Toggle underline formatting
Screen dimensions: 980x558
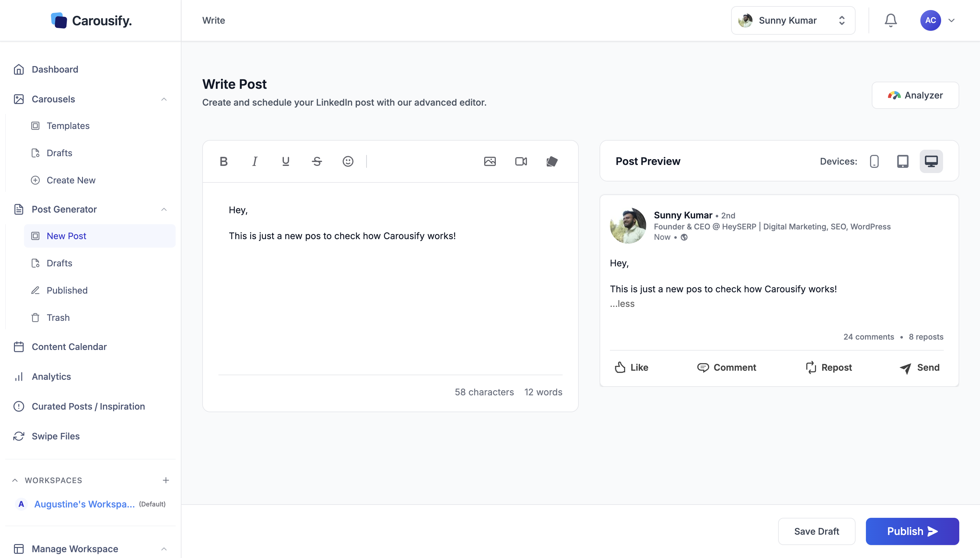point(286,161)
